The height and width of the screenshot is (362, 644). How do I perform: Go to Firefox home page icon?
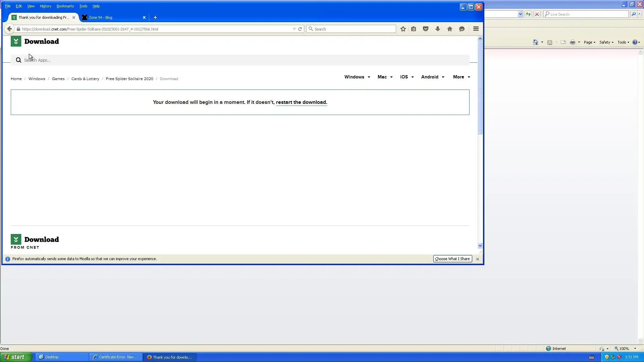click(x=450, y=29)
